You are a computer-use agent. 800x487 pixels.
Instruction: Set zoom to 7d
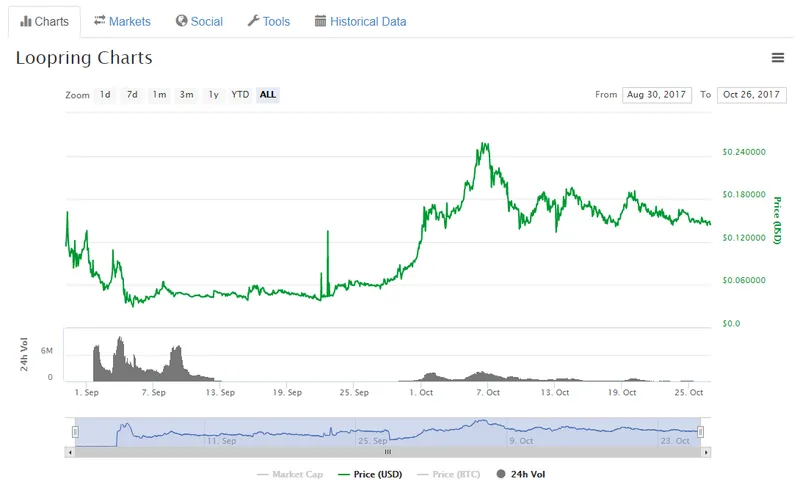pyautogui.click(x=132, y=95)
